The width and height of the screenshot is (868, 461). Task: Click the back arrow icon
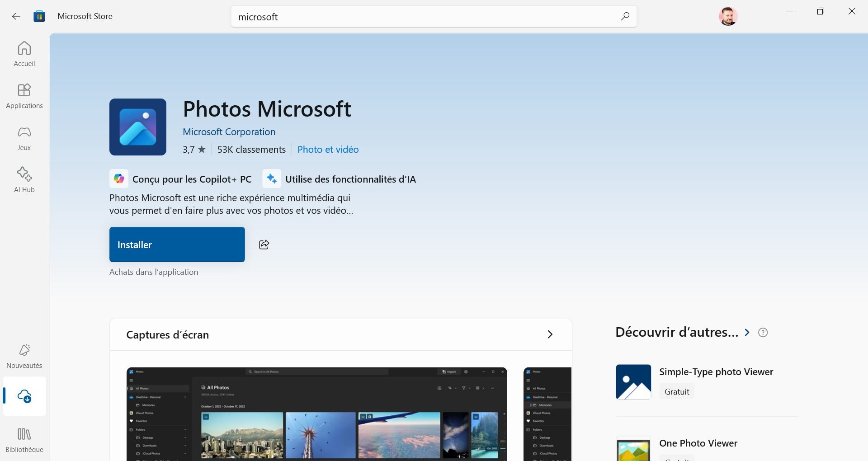tap(16, 17)
